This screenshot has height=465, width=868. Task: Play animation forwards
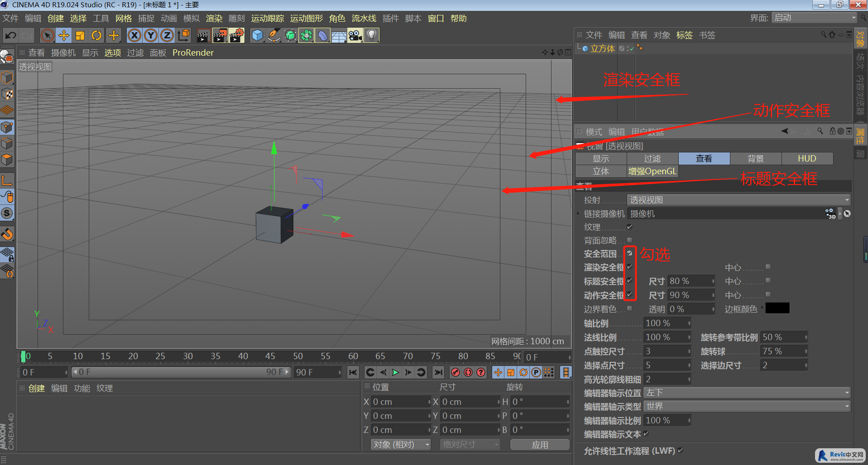point(395,372)
